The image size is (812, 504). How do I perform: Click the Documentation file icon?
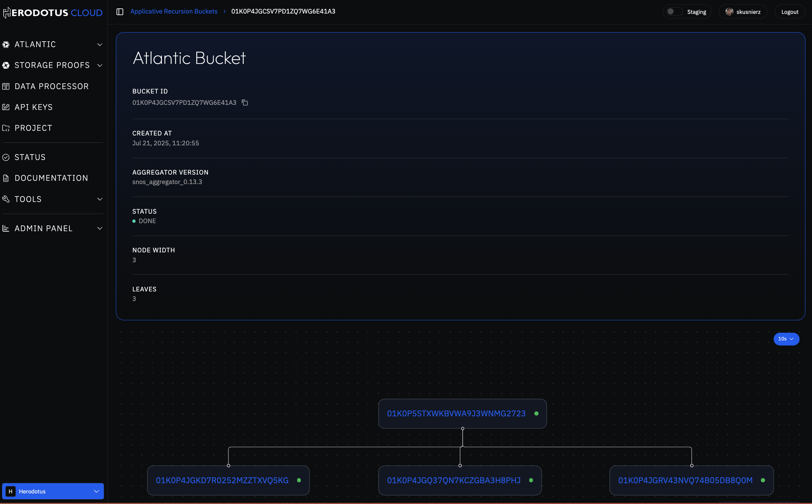point(6,178)
